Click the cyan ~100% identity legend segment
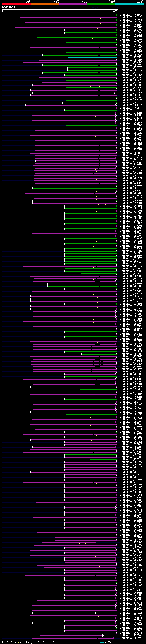This screenshot has height=644, width=146. pyautogui.click(x=130, y=4)
